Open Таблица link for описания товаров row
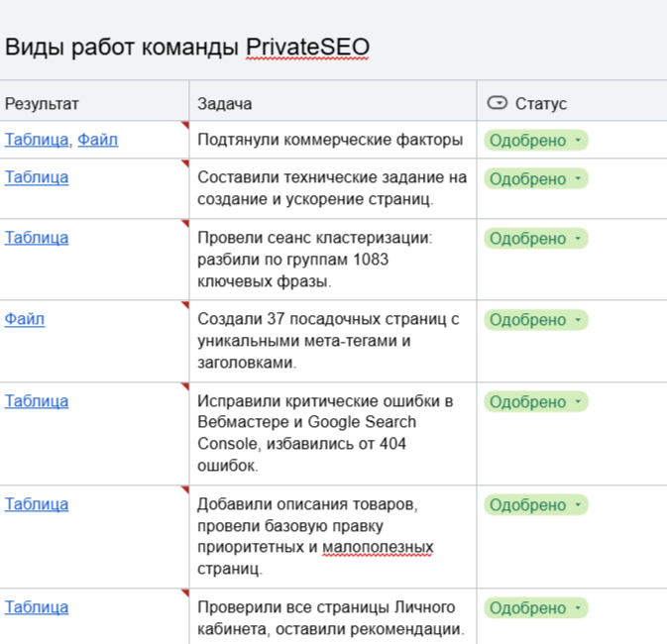Viewport: 667px width, 644px height. (x=37, y=503)
